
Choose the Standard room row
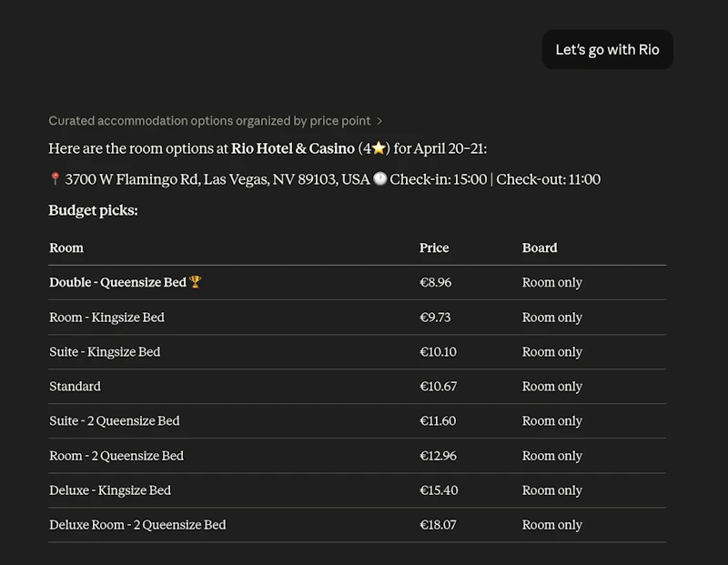(357, 387)
